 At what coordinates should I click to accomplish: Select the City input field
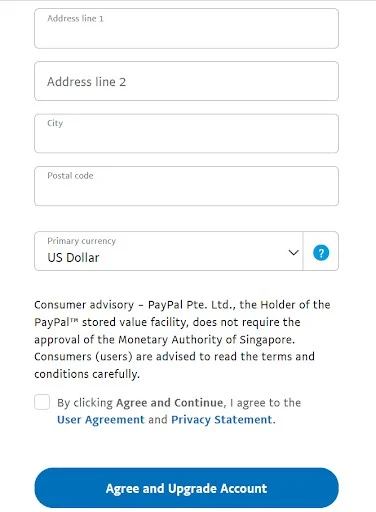pyautogui.click(x=186, y=133)
